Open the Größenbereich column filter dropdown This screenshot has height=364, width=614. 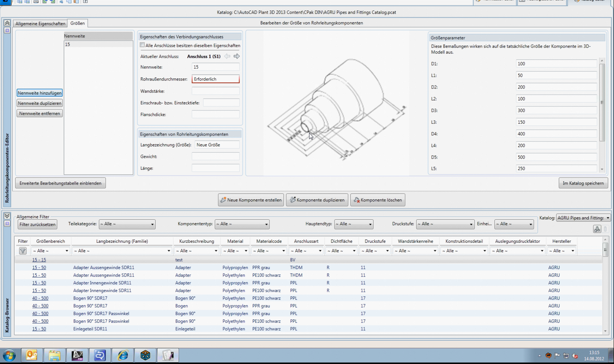pyautogui.click(x=50, y=251)
